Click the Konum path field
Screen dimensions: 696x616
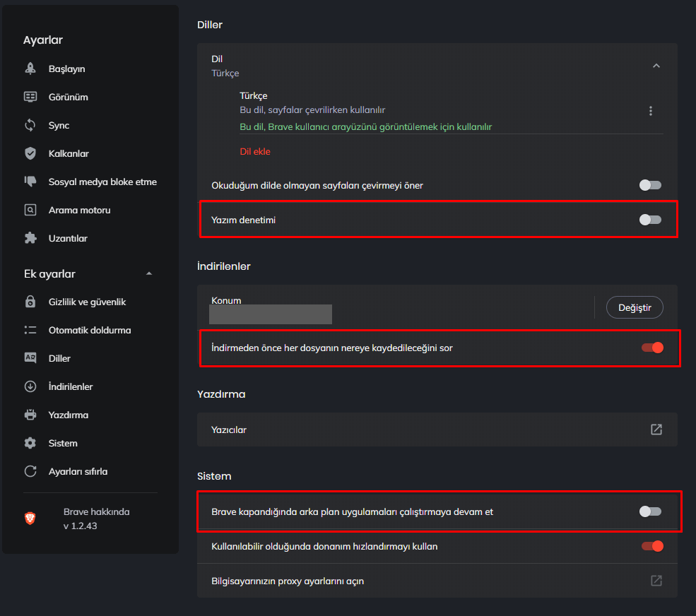(271, 314)
